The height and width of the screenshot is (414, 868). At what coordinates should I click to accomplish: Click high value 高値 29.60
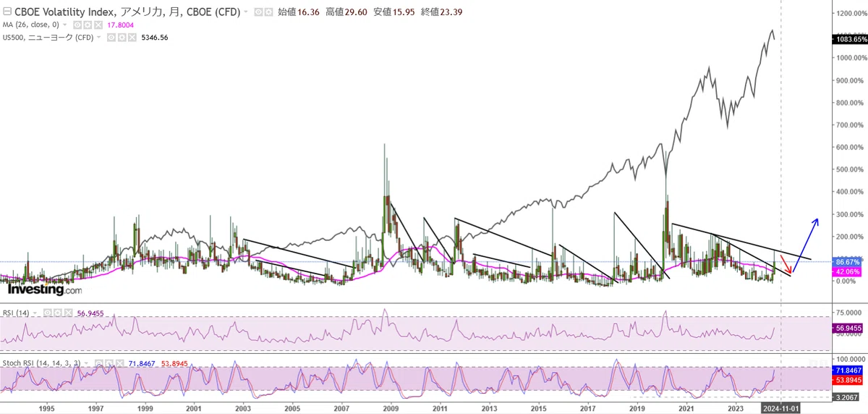[x=346, y=12]
